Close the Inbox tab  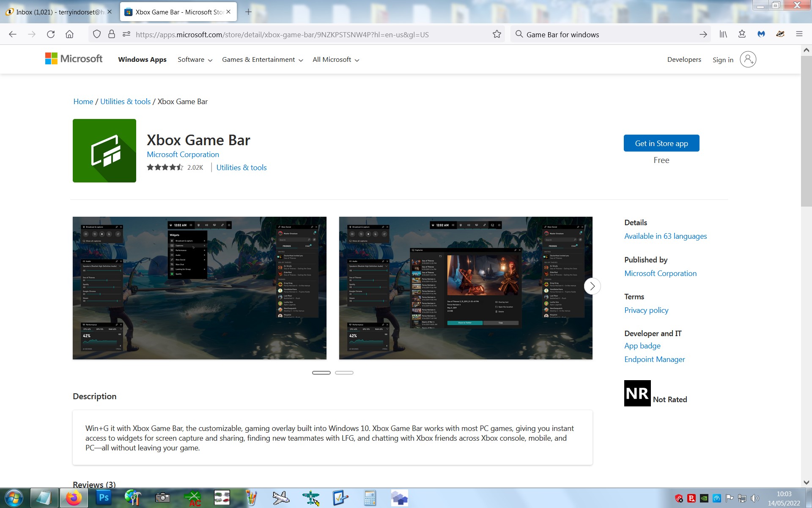[x=110, y=12]
